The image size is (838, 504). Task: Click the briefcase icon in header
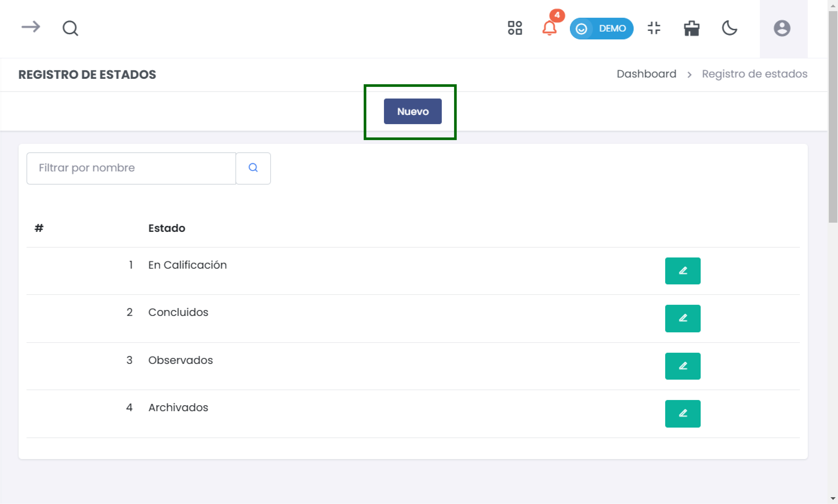click(x=692, y=28)
